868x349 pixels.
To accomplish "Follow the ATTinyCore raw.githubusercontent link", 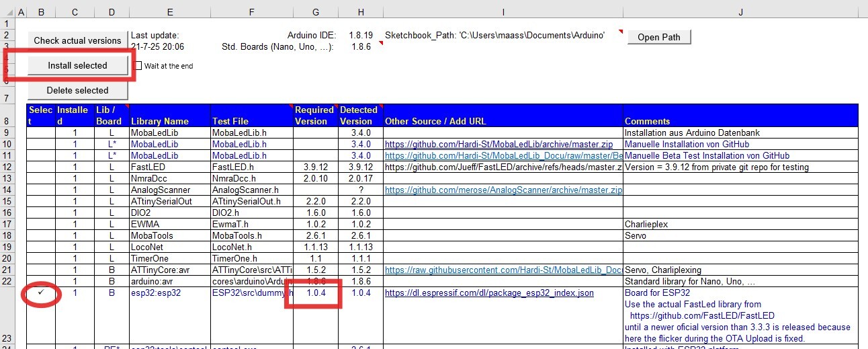I will (503, 270).
